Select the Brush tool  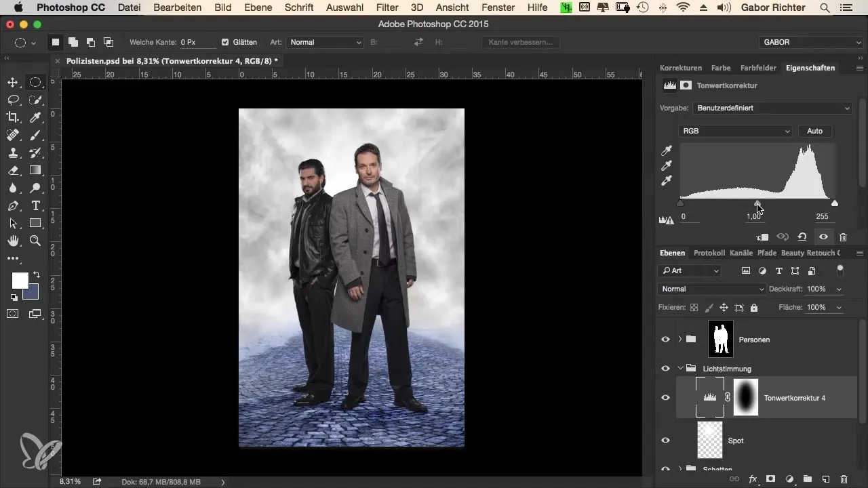(35, 135)
